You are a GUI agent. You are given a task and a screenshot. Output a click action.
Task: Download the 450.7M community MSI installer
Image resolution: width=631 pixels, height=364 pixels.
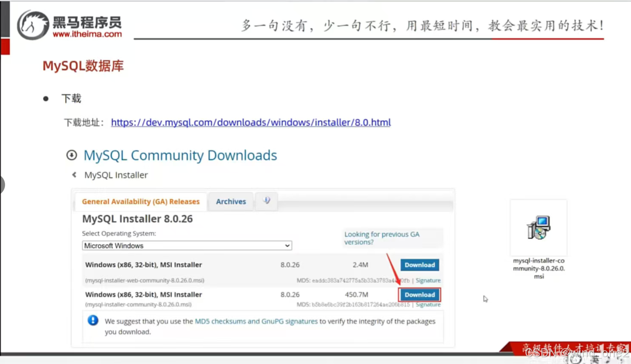pyautogui.click(x=420, y=295)
